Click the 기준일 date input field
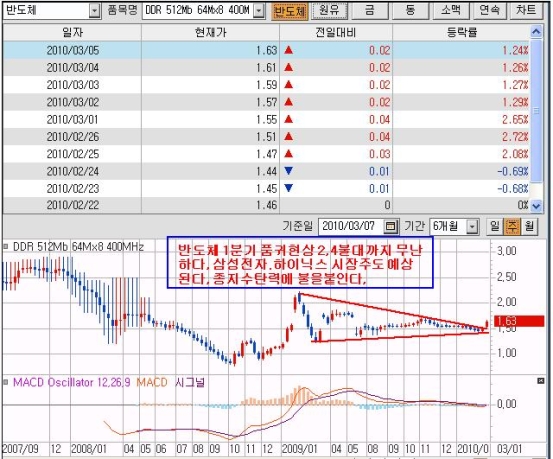 pos(352,226)
